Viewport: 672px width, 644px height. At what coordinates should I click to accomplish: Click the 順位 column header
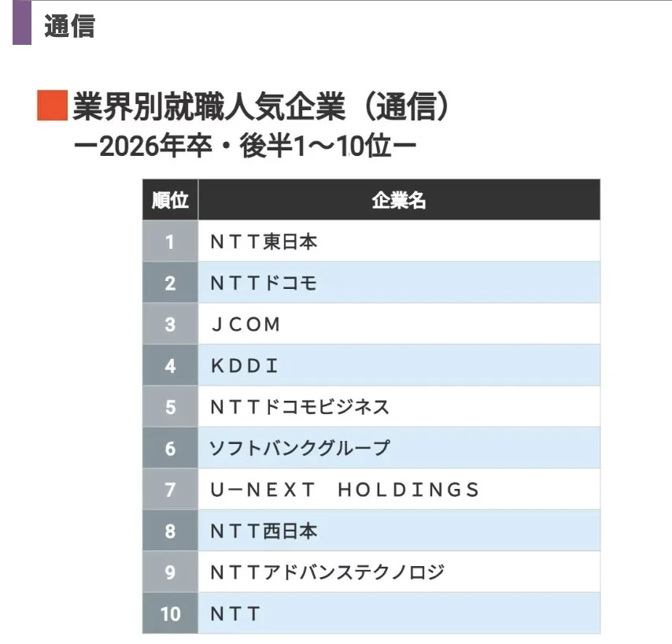[x=170, y=200]
